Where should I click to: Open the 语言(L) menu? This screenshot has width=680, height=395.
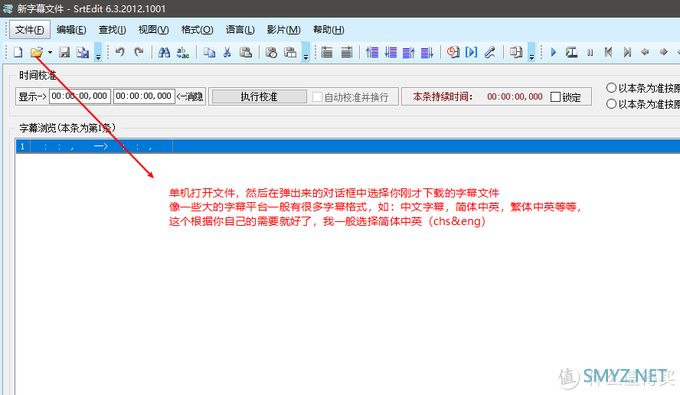pyautogui.click(x=240, y=29)
